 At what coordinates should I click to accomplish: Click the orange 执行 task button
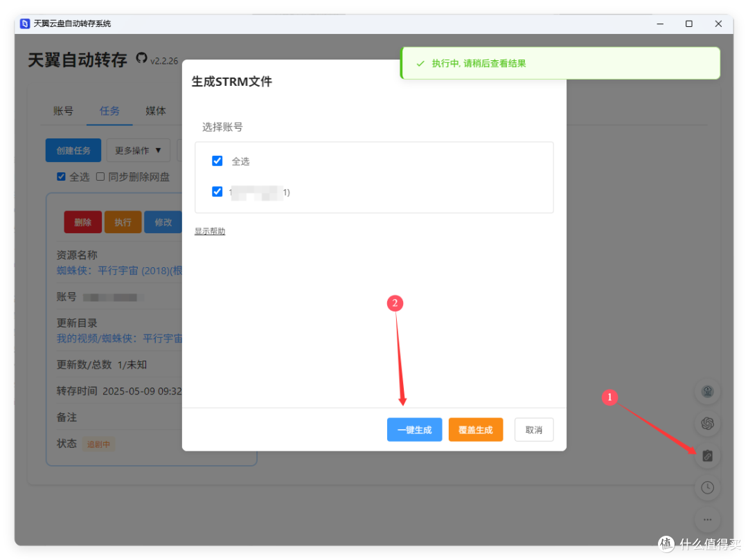(123, 222)
